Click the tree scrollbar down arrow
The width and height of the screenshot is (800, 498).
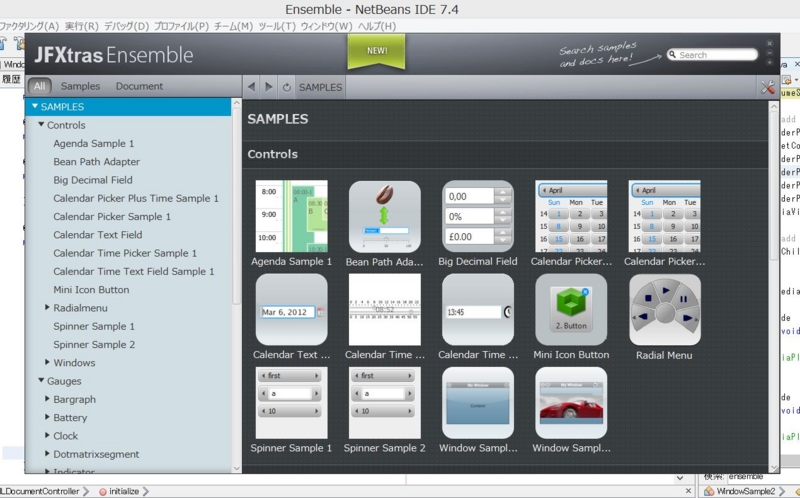point(237,468)
